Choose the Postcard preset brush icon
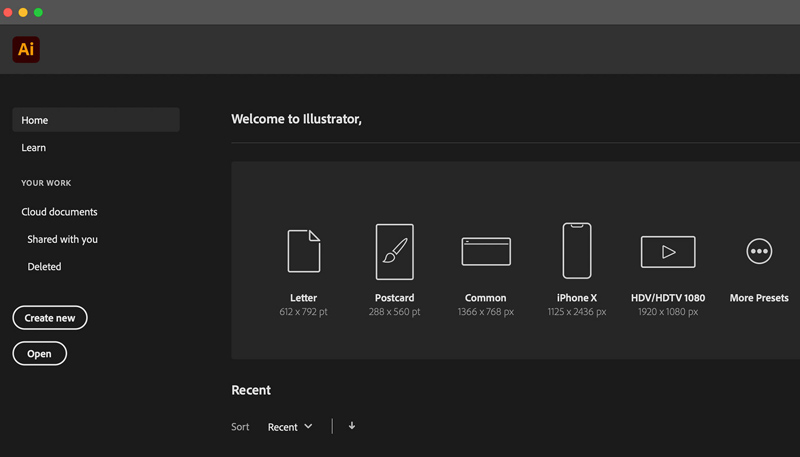800x457 pixels. 394,251
